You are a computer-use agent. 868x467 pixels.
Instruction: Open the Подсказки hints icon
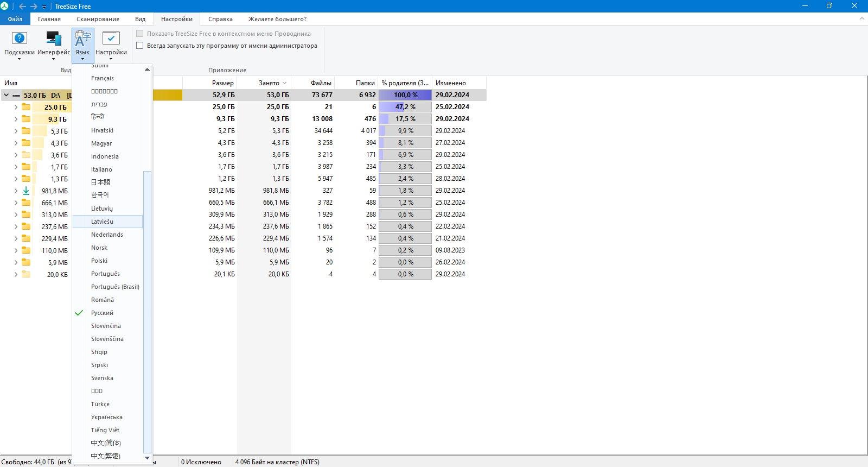pyautogui.click(x=20, y=39)
